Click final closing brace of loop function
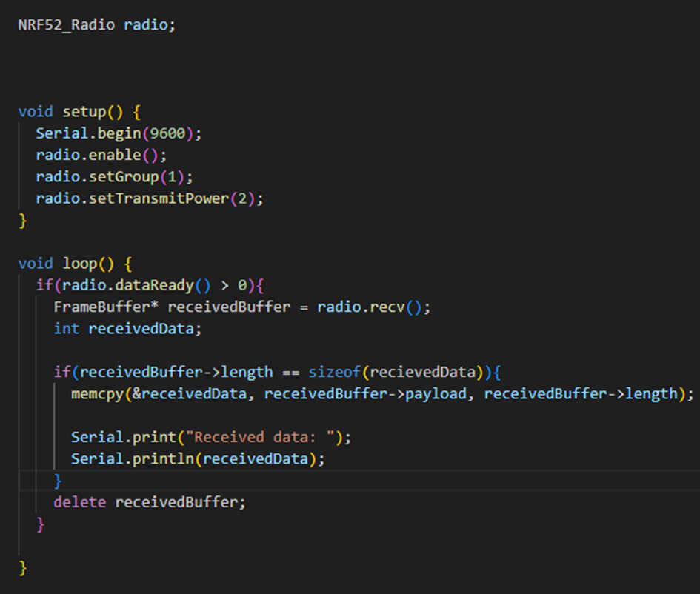The width and height of the screenshot is (700, 594). (x=22, y=567)
